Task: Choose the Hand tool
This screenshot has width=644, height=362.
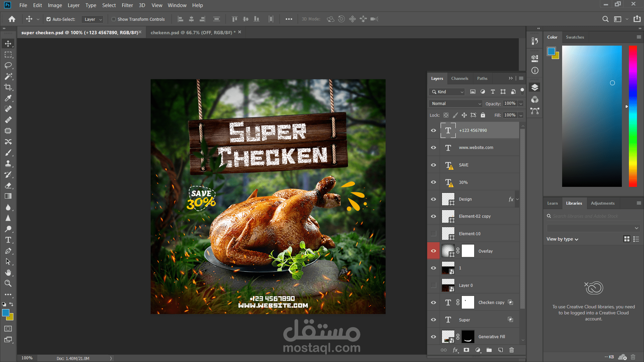Action: click(x=8, y=272)
